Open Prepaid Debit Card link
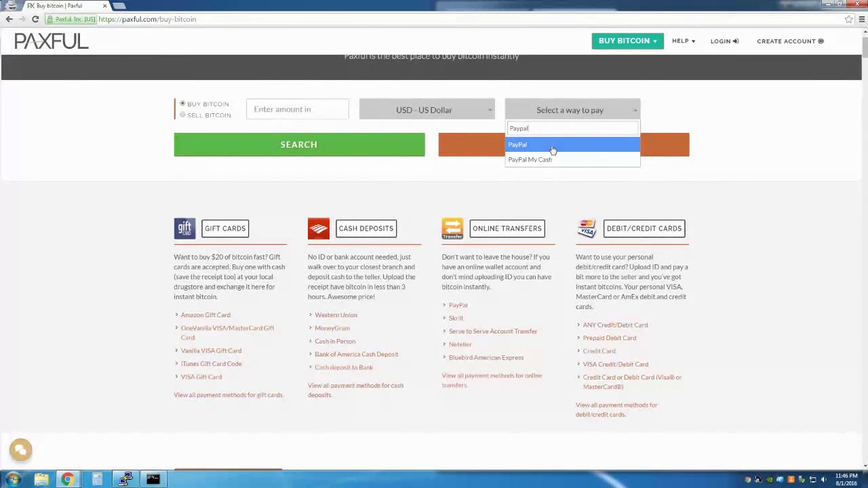This screenshot has width=868, height=488. (x=610, y=338)
